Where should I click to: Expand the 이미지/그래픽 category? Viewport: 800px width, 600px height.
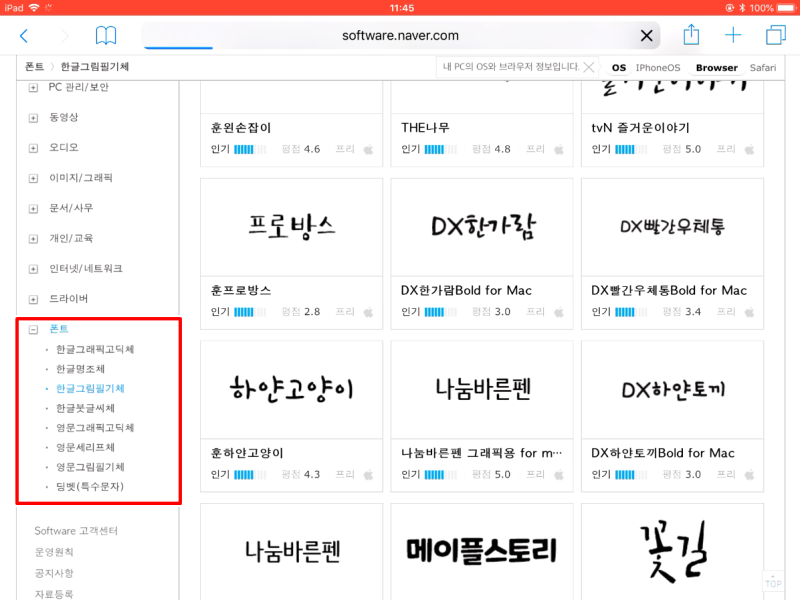(33, 178)
